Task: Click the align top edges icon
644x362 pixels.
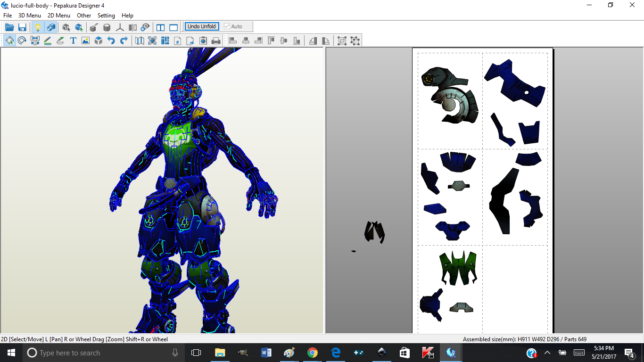Action: point(271,41)
